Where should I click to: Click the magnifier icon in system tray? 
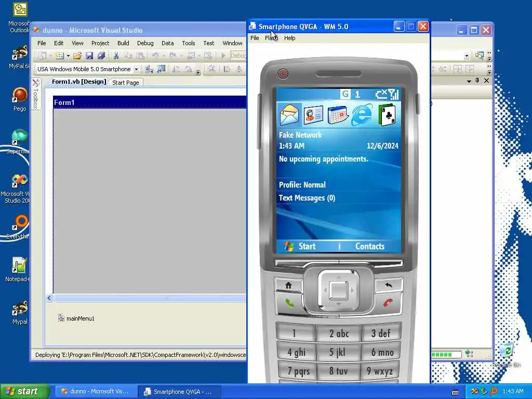[494, 391]
